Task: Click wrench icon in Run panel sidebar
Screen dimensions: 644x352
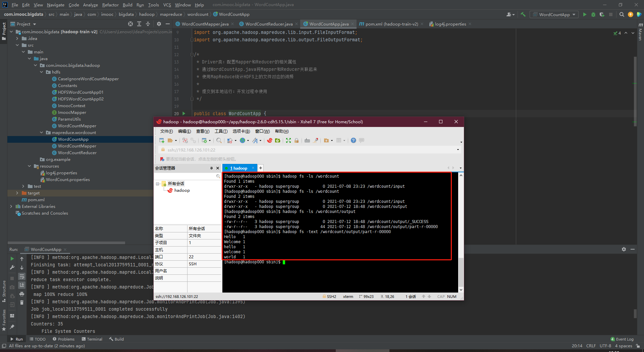Action: 12,268
